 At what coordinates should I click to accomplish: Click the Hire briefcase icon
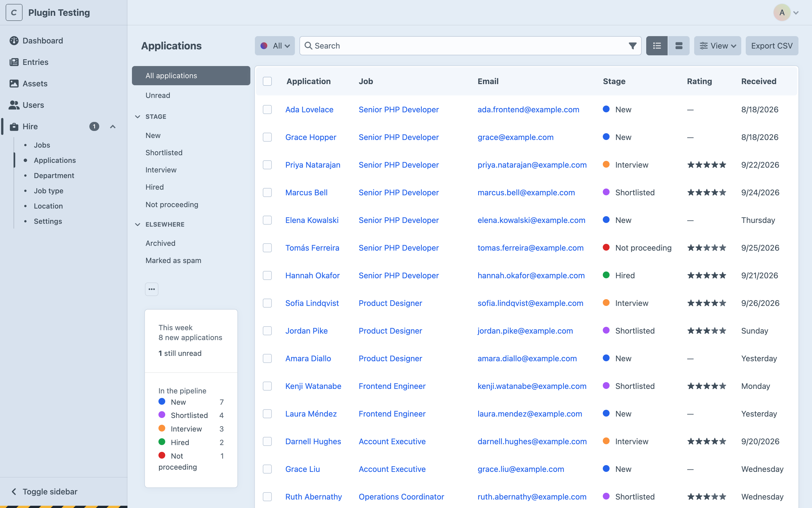pos(14,127)
